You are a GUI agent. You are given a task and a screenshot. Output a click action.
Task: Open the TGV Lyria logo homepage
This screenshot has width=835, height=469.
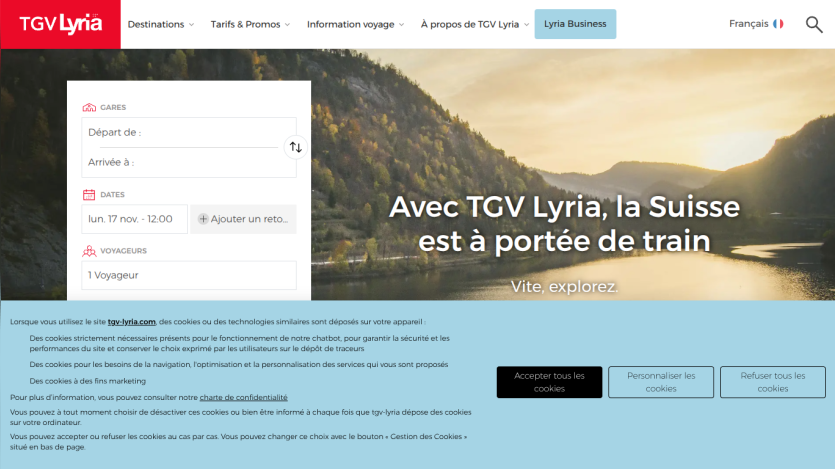tap(60, 24)
